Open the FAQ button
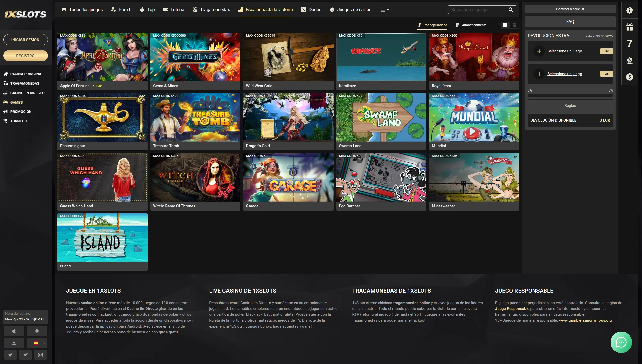Screen dimensions: 642x364 click(x=570, y=22)
